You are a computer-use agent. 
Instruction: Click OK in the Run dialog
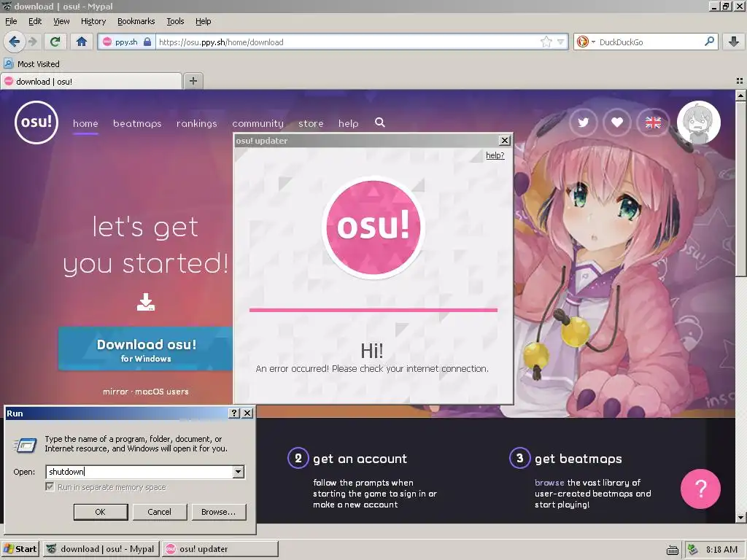101,512
